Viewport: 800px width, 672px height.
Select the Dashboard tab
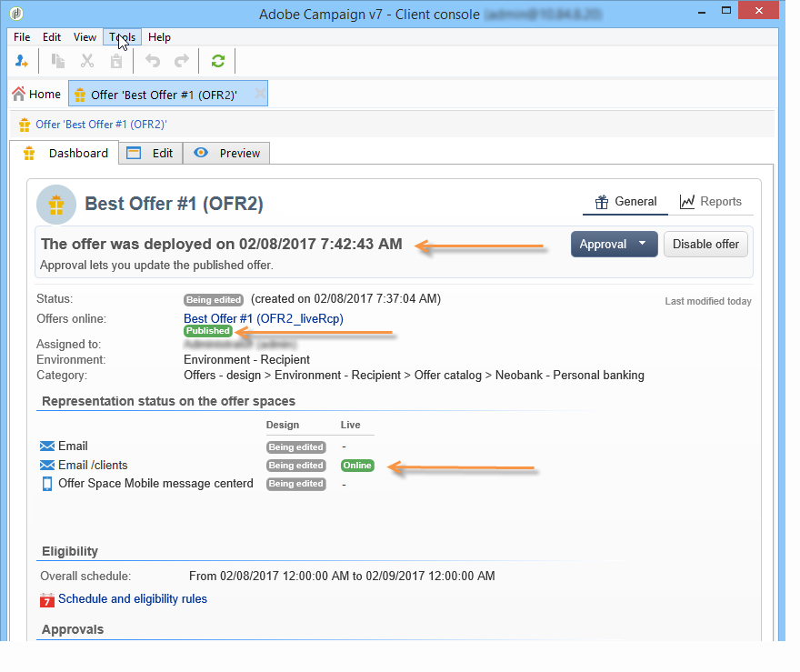tap(65, 153)
